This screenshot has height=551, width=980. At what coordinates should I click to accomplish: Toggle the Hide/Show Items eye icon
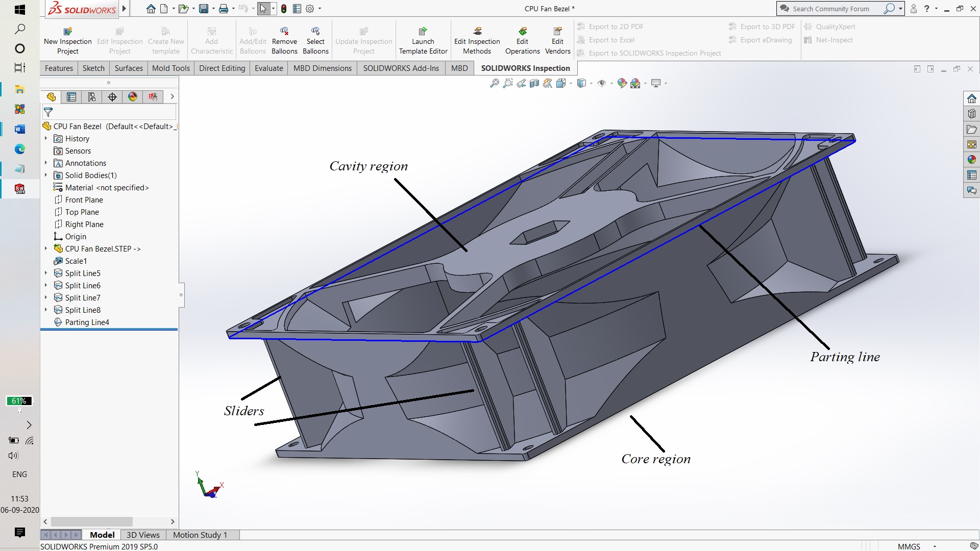click(602, 83)
